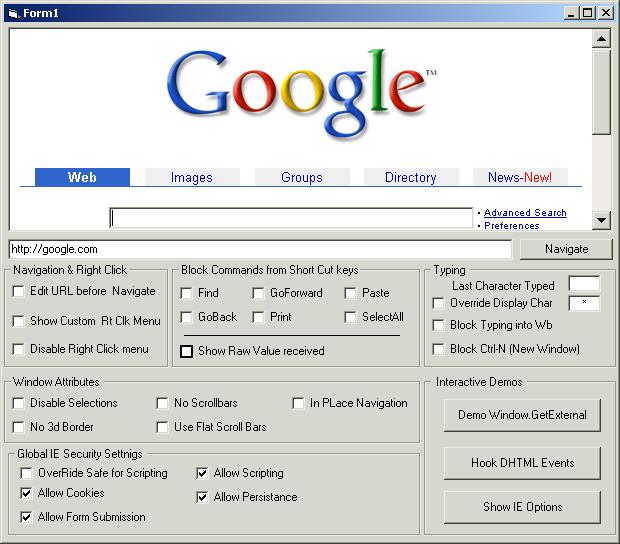
Task: Click the Google logo image
Action: pyautogui.click(x=302, y=94)
